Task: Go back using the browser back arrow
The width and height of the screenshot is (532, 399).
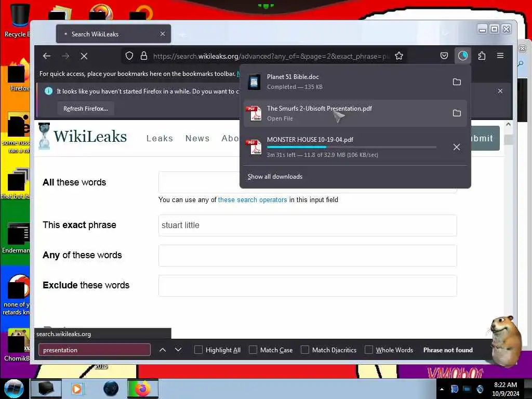Action: coord(47,56)
